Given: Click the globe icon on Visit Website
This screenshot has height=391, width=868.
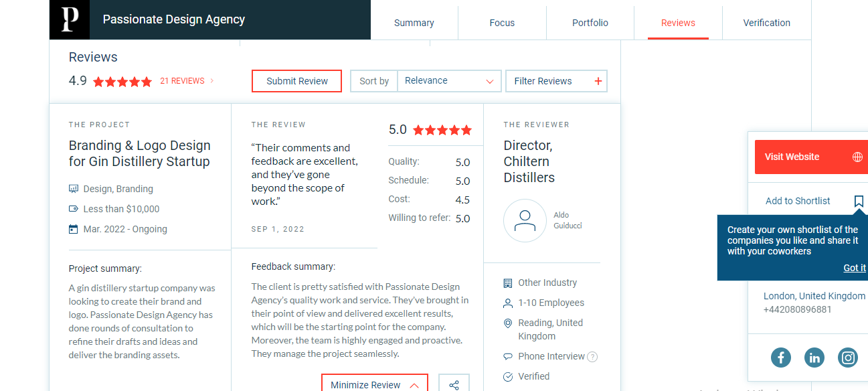Looking at the screenshot, I should (857, 157).
